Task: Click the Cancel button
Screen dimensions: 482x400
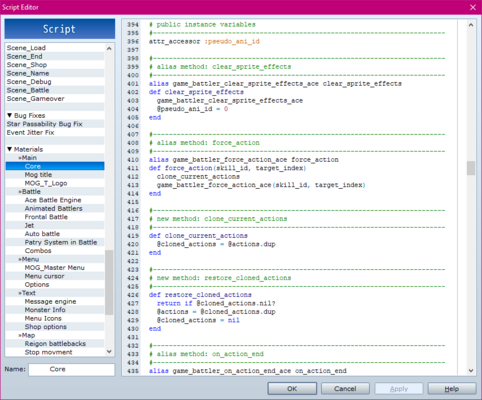Action: pyautogui.click(x=345, y=389)
